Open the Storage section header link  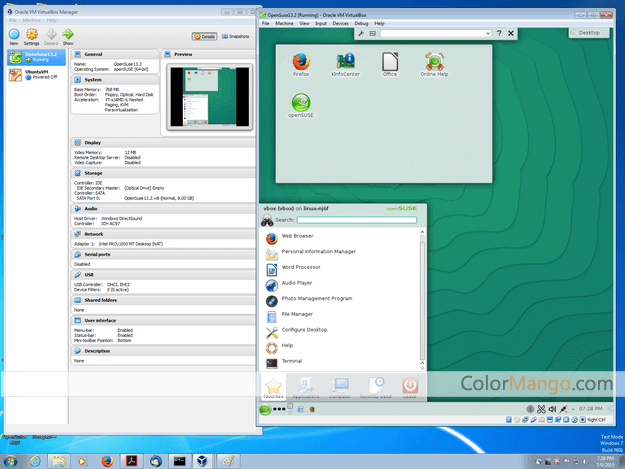(93, 173)
